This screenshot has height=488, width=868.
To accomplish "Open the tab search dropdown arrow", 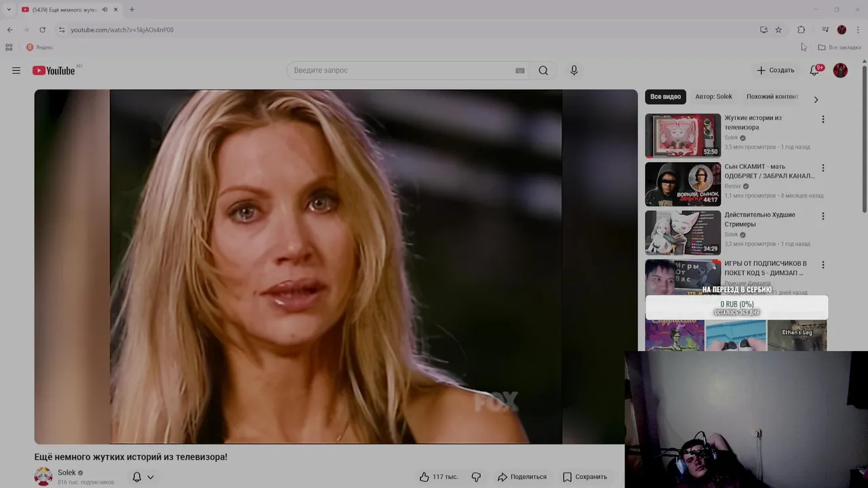I will tap(9, 9).
